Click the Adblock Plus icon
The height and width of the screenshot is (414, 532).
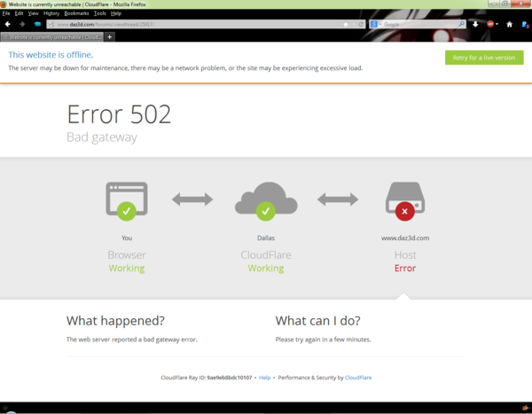click(x=490, y=24)
